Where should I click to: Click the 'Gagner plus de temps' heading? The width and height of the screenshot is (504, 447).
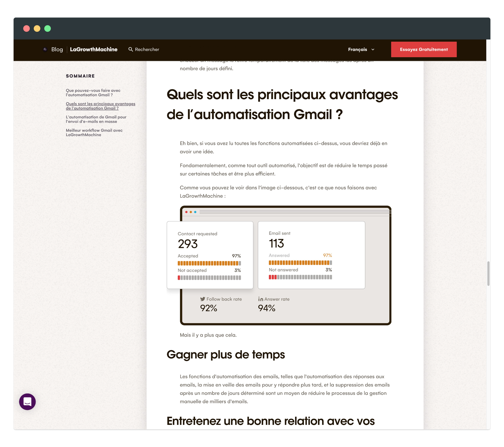point(226,354)
